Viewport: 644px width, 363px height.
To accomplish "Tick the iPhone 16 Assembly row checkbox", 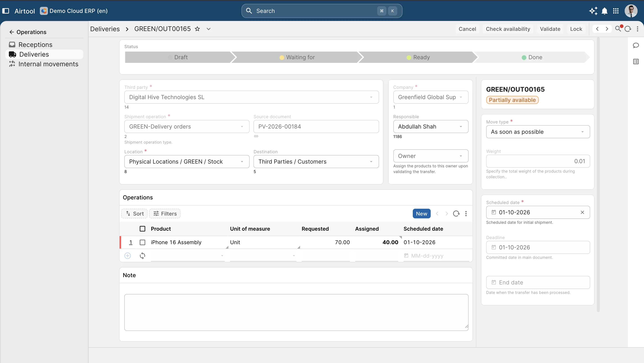I will (142, 242).
